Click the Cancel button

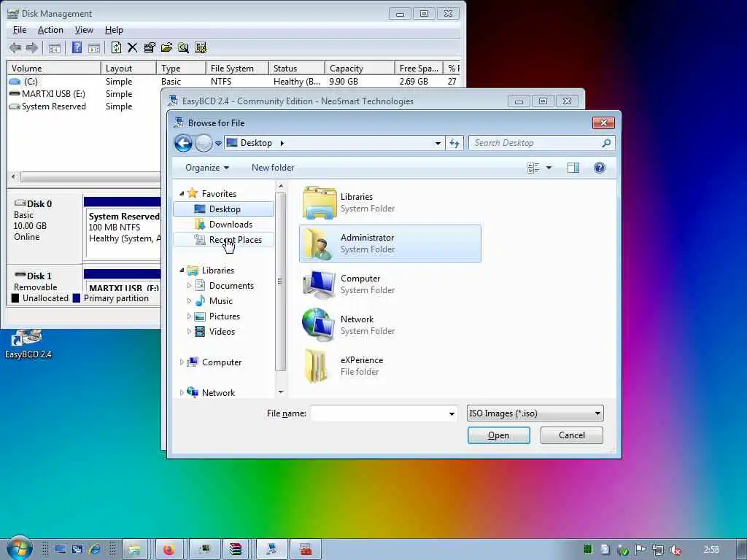tap(572, 435)
